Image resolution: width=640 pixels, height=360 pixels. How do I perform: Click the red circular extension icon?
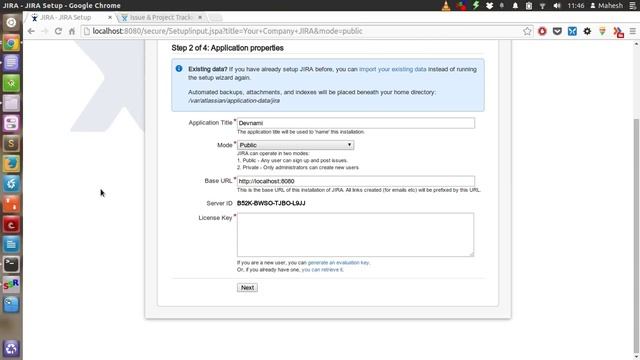click(x=542, y=31)
